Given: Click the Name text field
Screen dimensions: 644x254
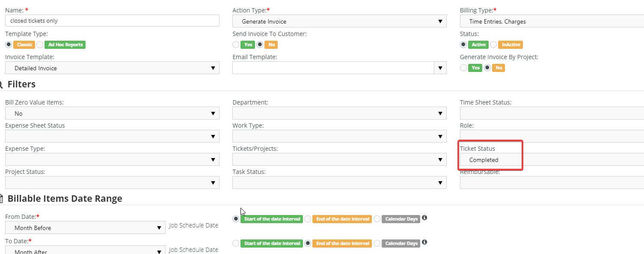Looking at the screenshot, I should click(x=112, y=21).
